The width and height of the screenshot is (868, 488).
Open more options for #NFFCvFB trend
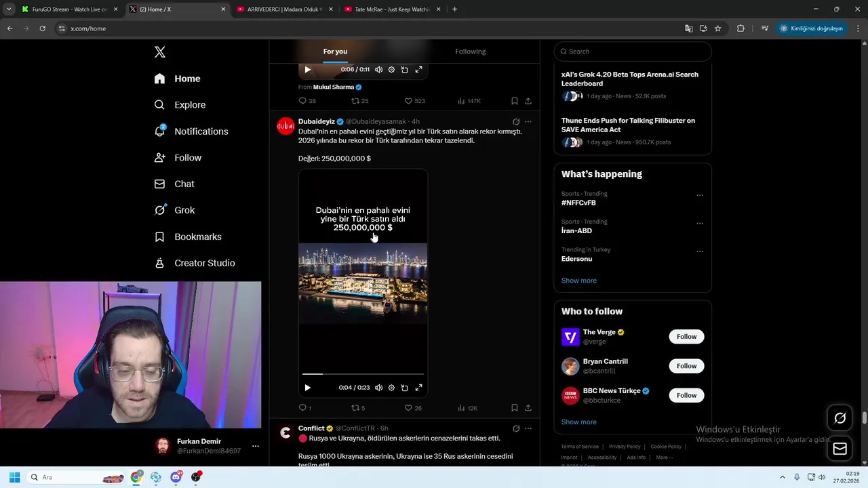click(700, 196)
